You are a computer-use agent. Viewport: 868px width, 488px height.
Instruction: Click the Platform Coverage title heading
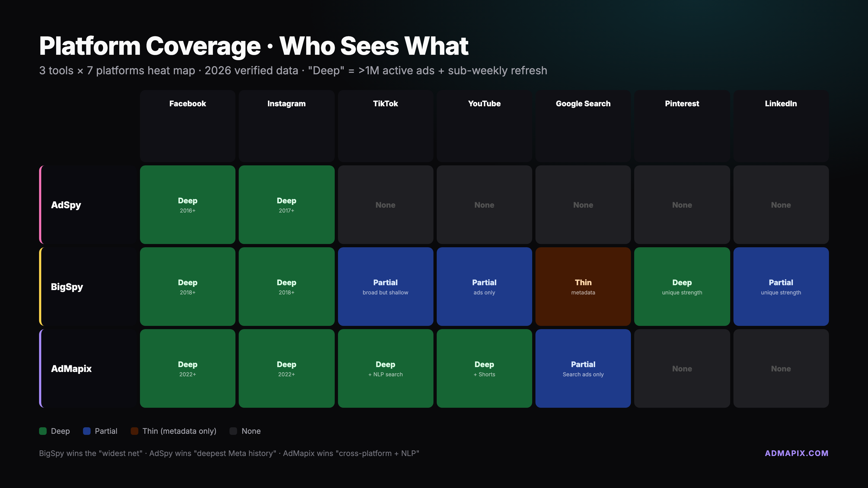[x=253, y=46]
